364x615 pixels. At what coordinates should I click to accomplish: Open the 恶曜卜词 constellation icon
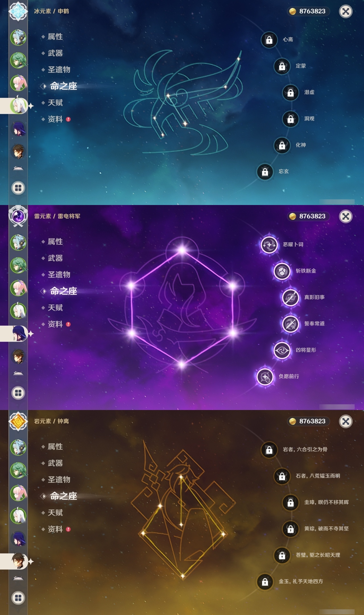coord(269,245)
